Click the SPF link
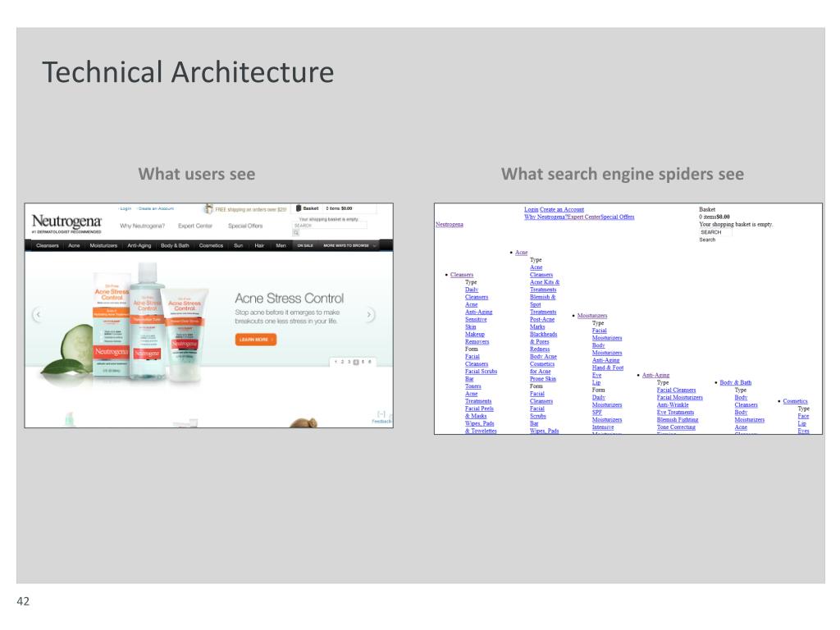The height and width of the screenshot is (630, 840). click(597, 413)
